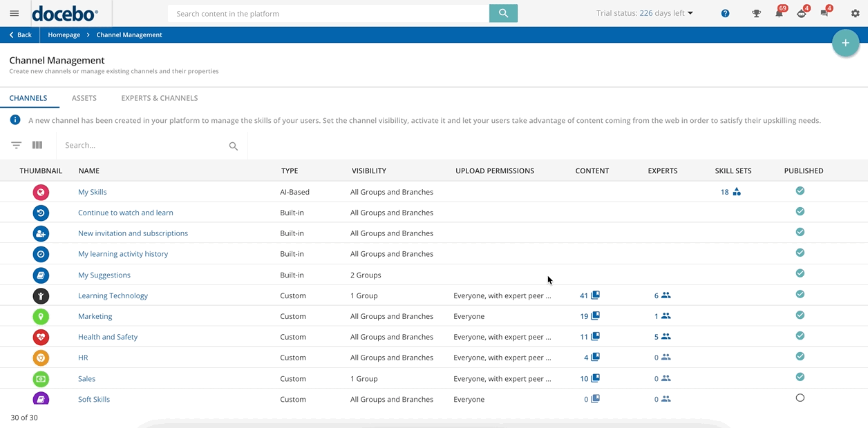
Task: Switch to the Channels tab
Action: tap(28, 98)
